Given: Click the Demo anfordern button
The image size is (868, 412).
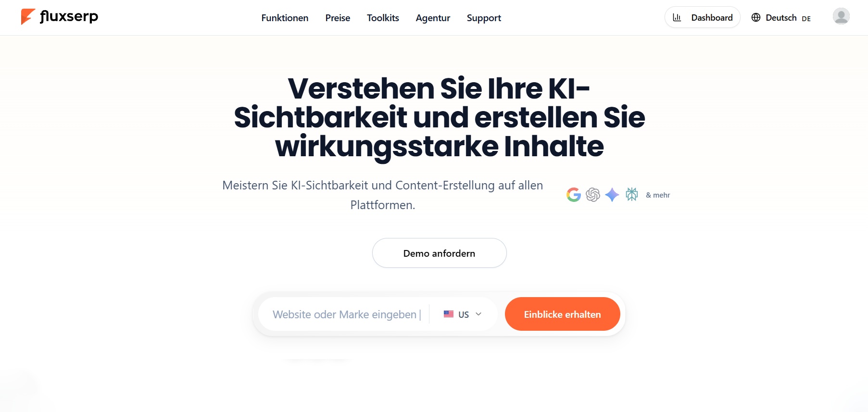Looking at the screenshot, I should click(x=439, y=253).
